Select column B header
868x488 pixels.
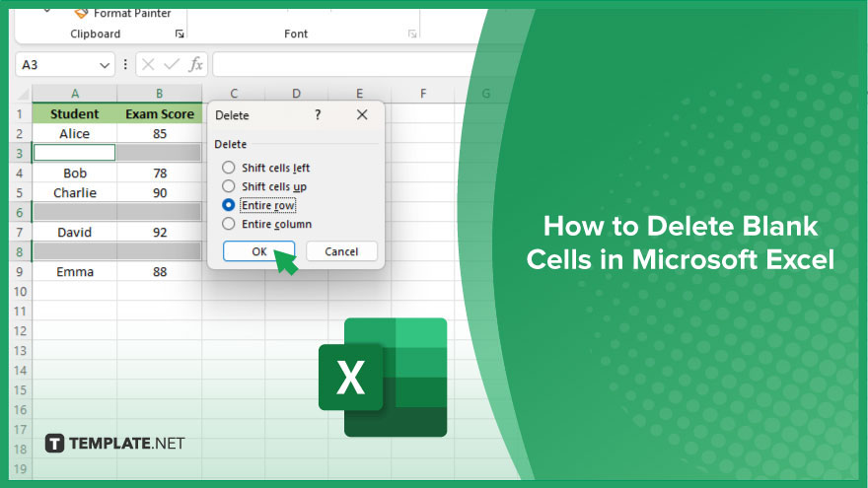(160, 94)
